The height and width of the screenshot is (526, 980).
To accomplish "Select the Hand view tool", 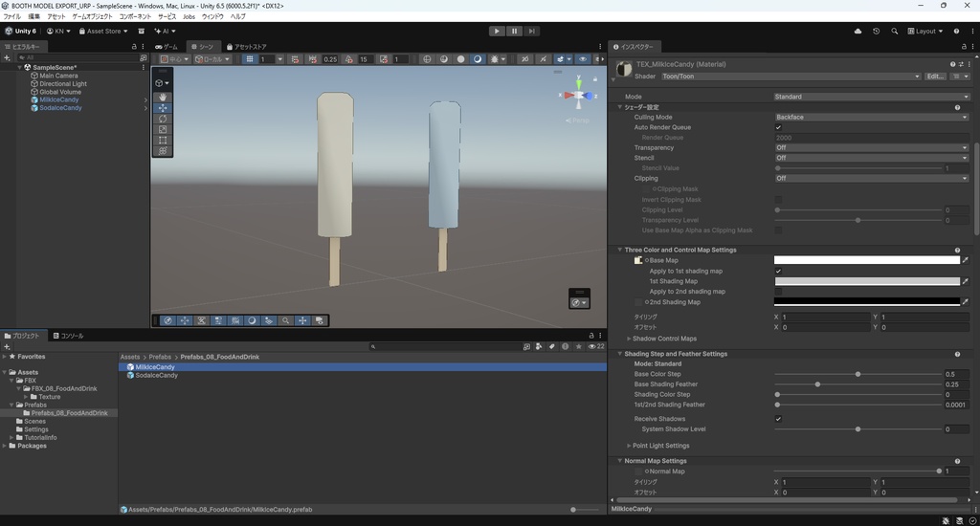I will pos(163,98).
